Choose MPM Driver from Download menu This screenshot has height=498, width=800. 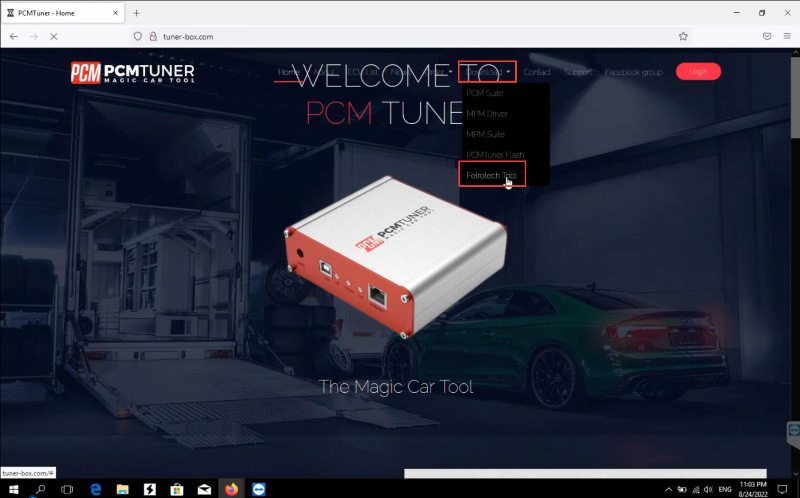[487, 114]
